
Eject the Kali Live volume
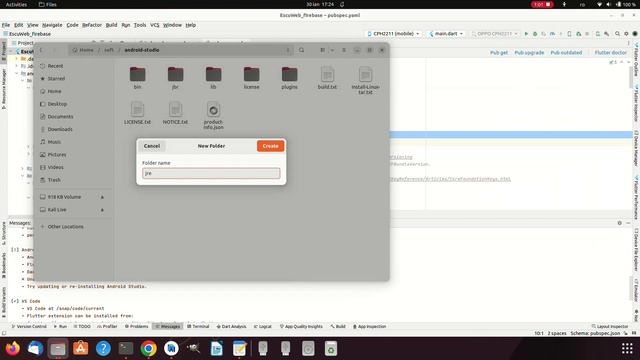point(102,210)
